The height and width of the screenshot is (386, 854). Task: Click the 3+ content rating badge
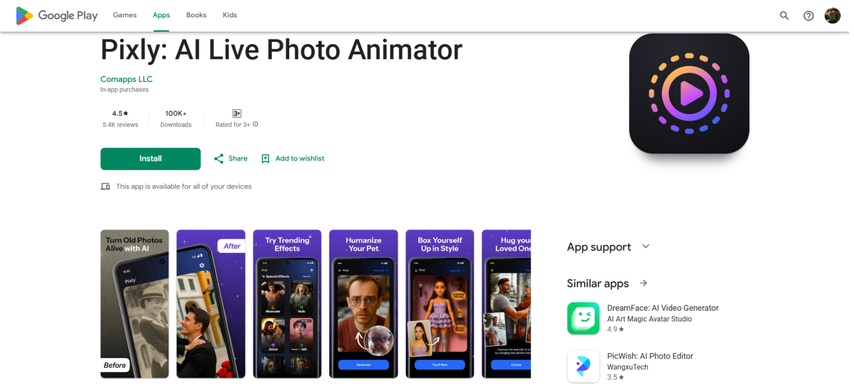coord(237,113)
